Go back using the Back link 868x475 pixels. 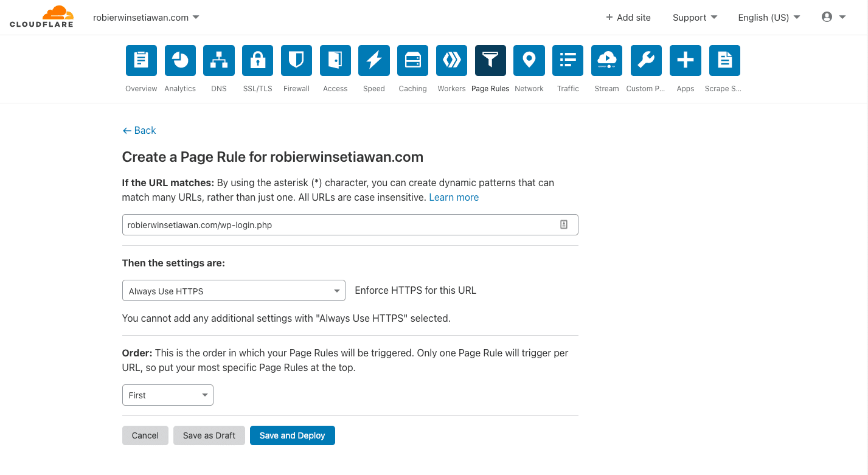[139, 130]
